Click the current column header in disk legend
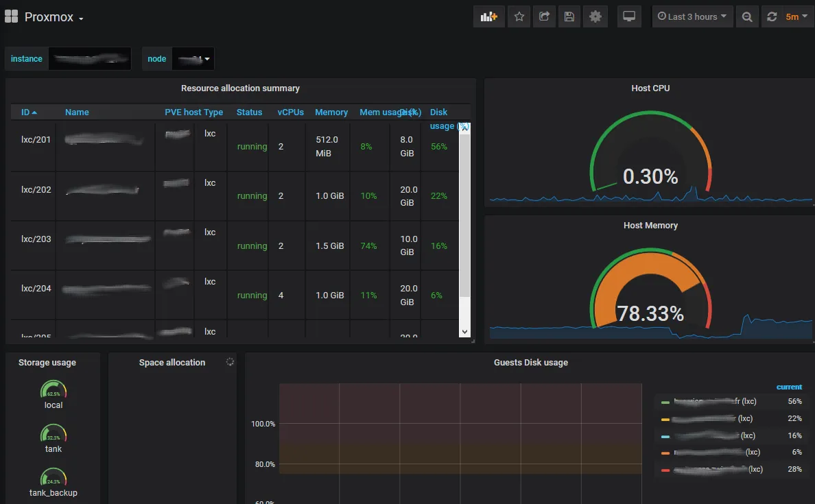 (788, 387)
